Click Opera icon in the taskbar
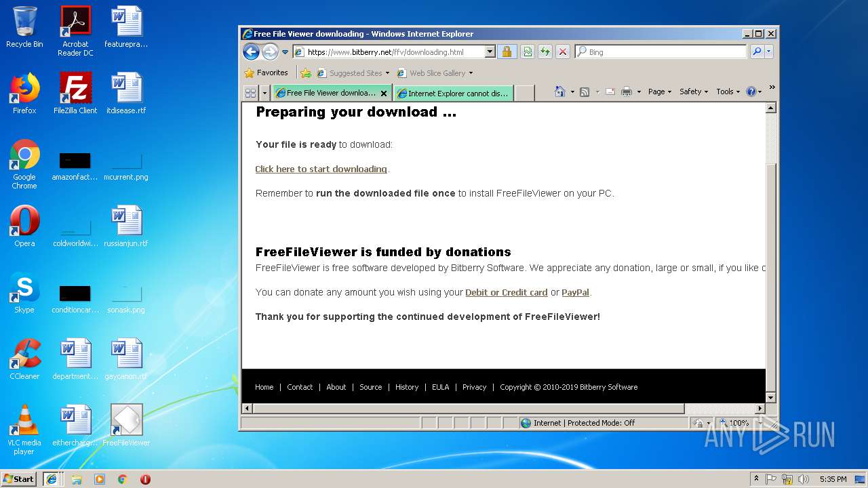This screenshot has height=488, width=868. pyautogui.click(x=145, y=479)
